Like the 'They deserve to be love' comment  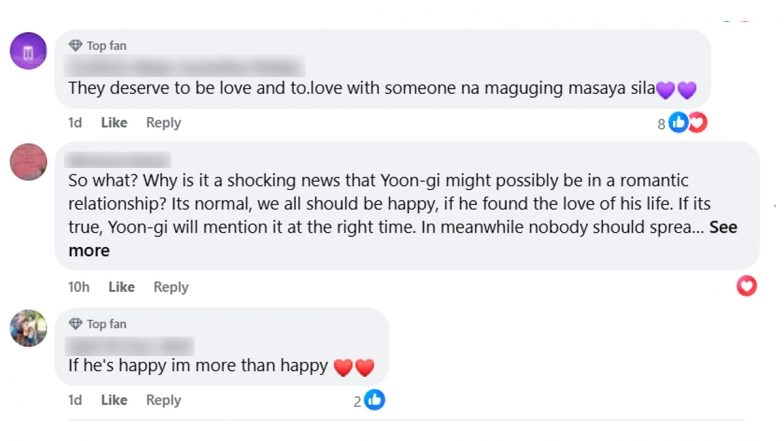114,123
